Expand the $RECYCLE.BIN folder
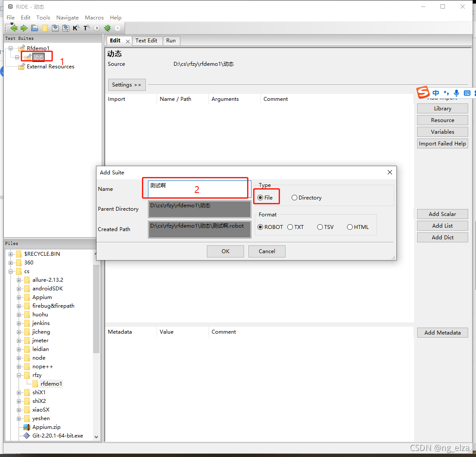Viewport: 476px width, 457px height. pyautogui.click(x=11, y=254)
